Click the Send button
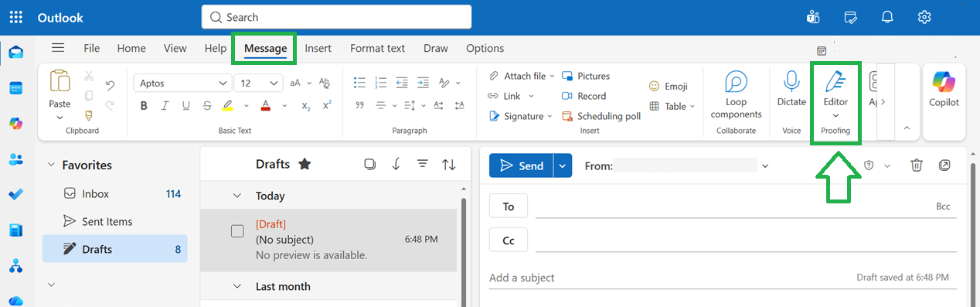This screenshot has height=307, width=980. click(521, 165)
